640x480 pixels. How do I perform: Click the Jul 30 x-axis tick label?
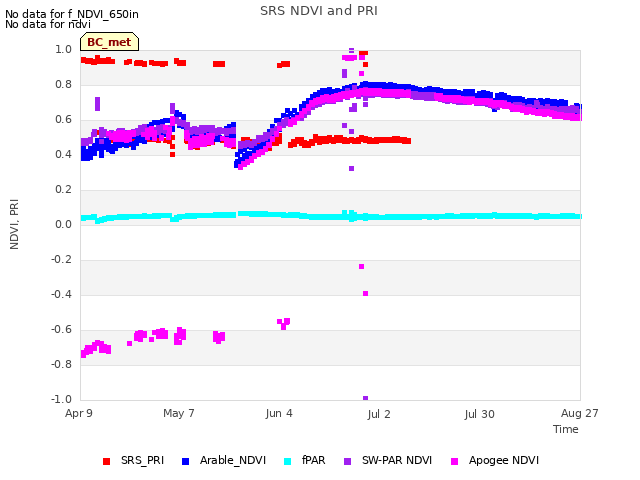point(479,414)
